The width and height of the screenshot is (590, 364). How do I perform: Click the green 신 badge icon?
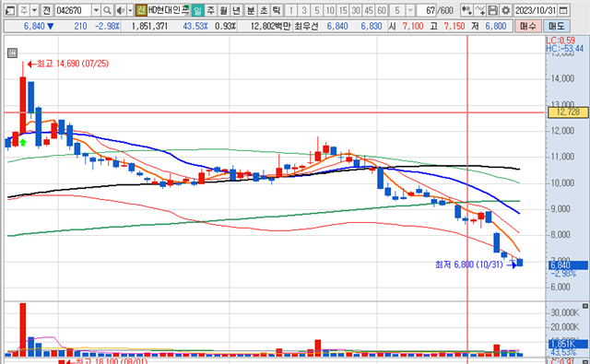click(141, 10)
